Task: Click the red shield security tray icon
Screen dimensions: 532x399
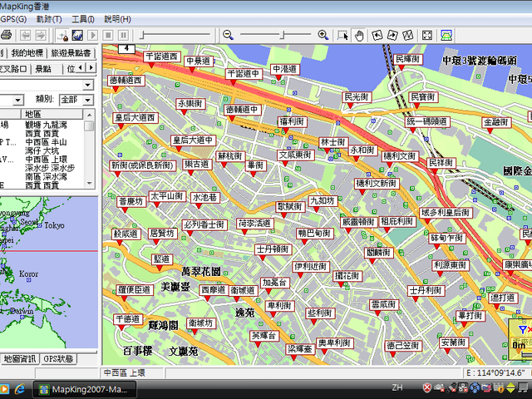Action: [427, 387]
